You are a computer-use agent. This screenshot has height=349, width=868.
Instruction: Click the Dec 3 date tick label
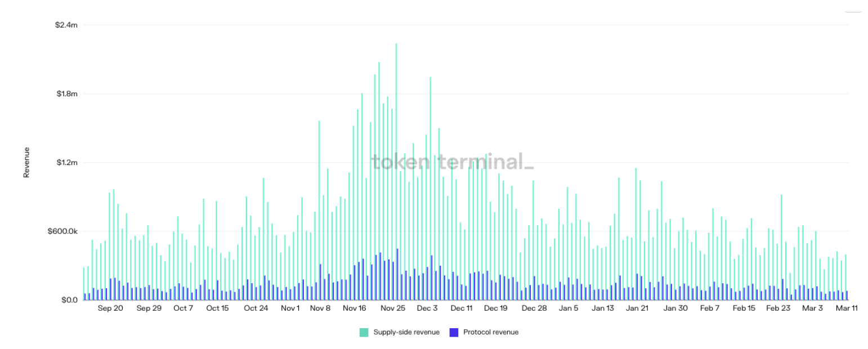tap(427, 308)
